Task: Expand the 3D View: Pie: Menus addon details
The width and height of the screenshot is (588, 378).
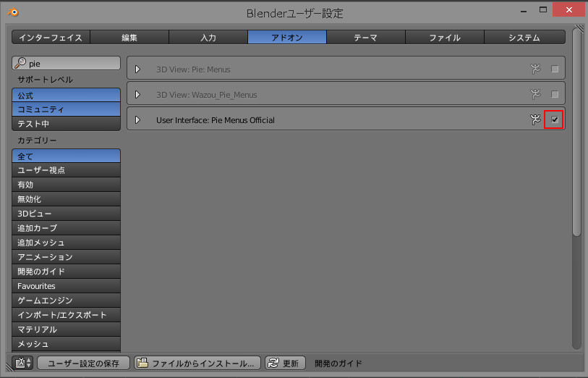Action: (137, 69)
